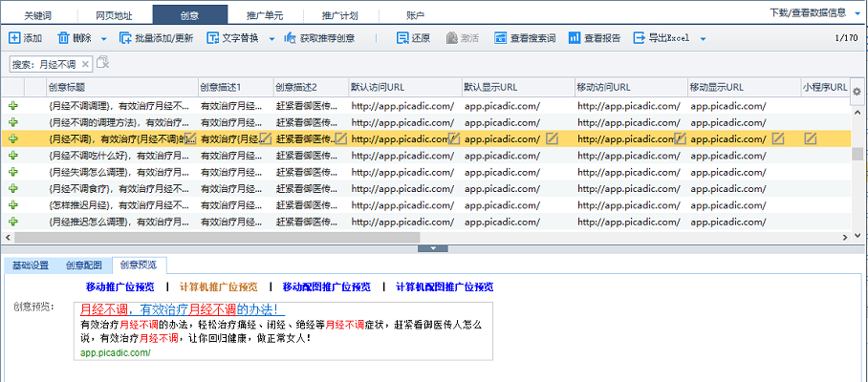Click 查看搜索词 search terms button
The width and height of the screenshot is (868, 382).
pyautogui.click(x=525, y=38)
